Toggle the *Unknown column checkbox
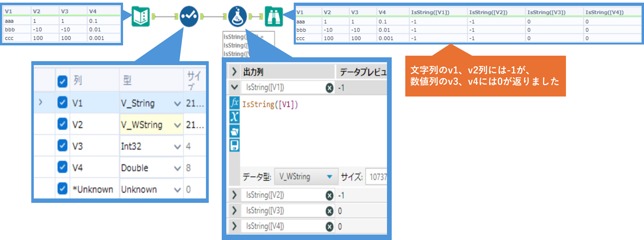Viewport: 644px width, 240px height. 62,189
